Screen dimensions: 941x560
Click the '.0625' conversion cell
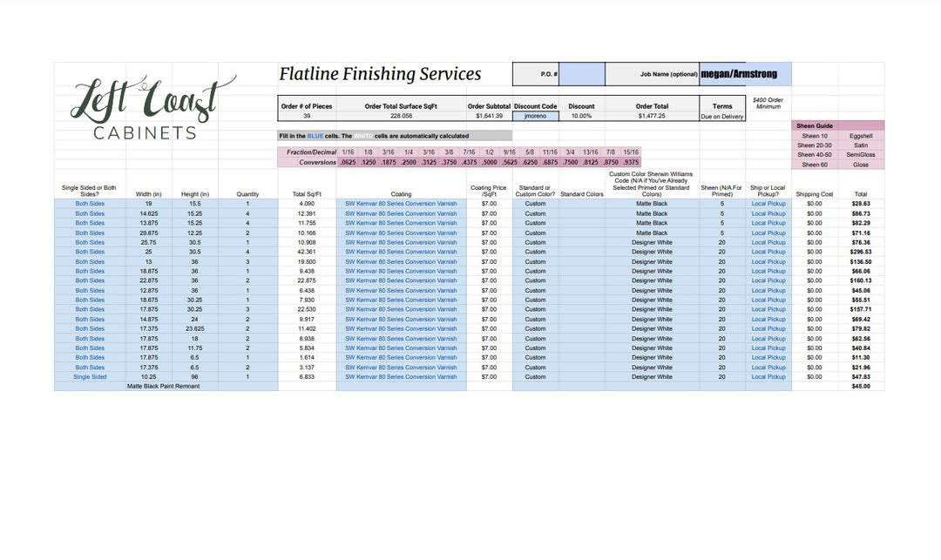tap(348, 162)
